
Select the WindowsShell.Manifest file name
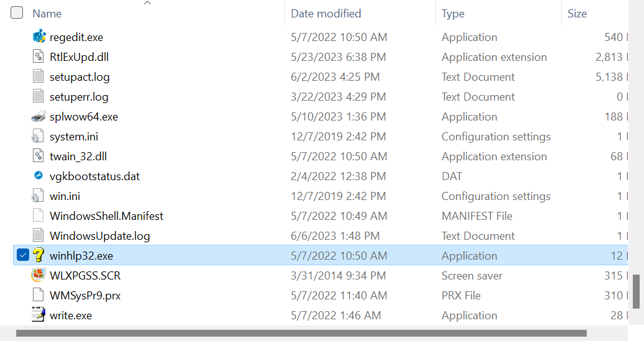pos(106,216)
